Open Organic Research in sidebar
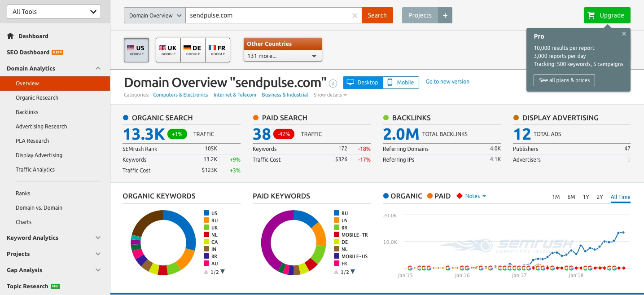This screenshot has width=644, height=295. [37, 98]
